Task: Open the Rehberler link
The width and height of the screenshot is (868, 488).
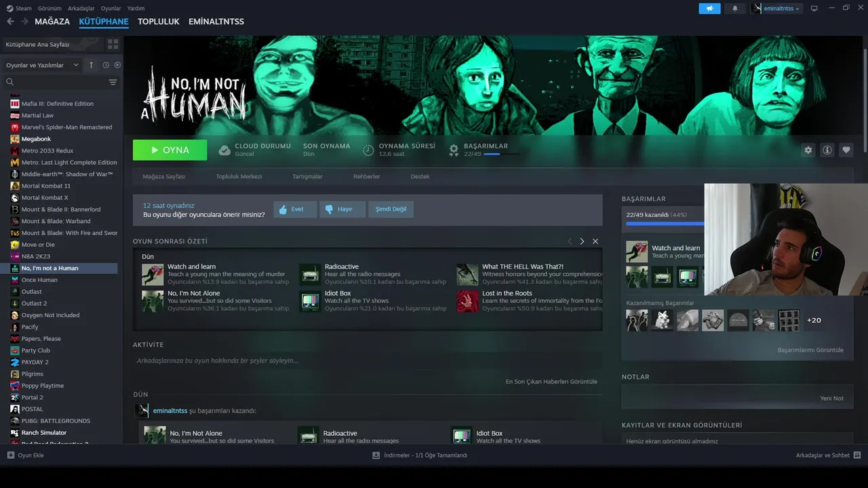Action: click(366, 176)
